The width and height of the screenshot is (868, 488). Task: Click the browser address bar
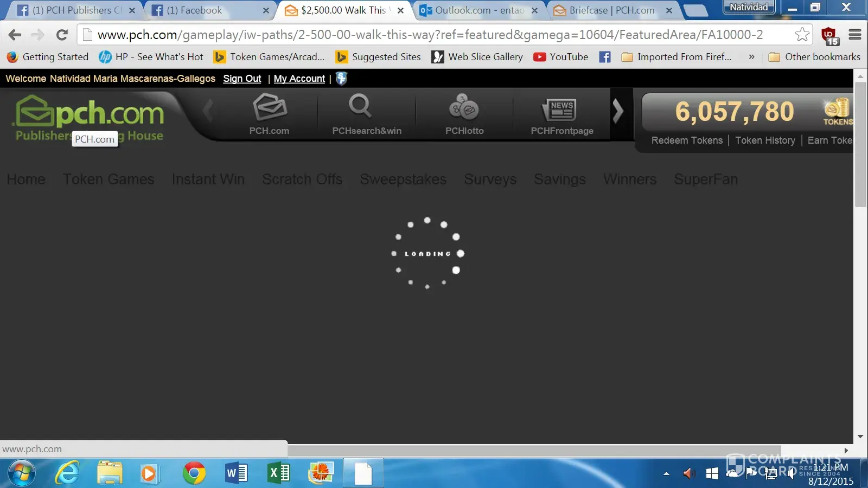click(434, 35)
